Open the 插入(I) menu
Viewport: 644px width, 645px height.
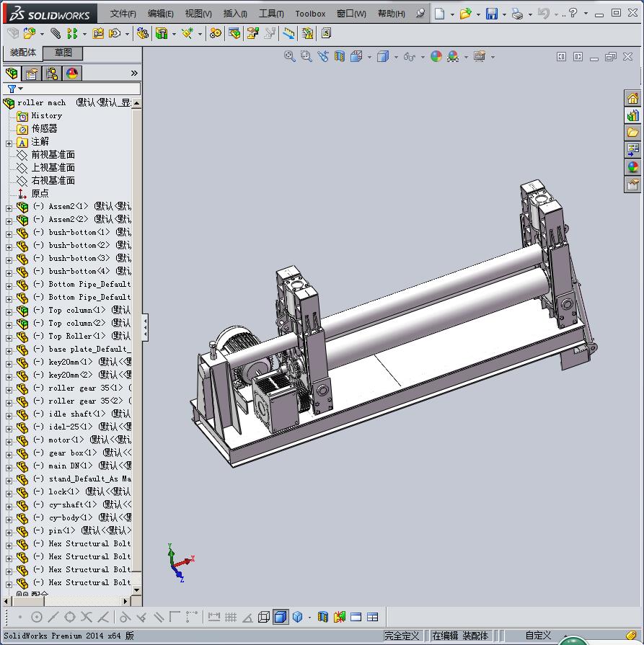235,14
